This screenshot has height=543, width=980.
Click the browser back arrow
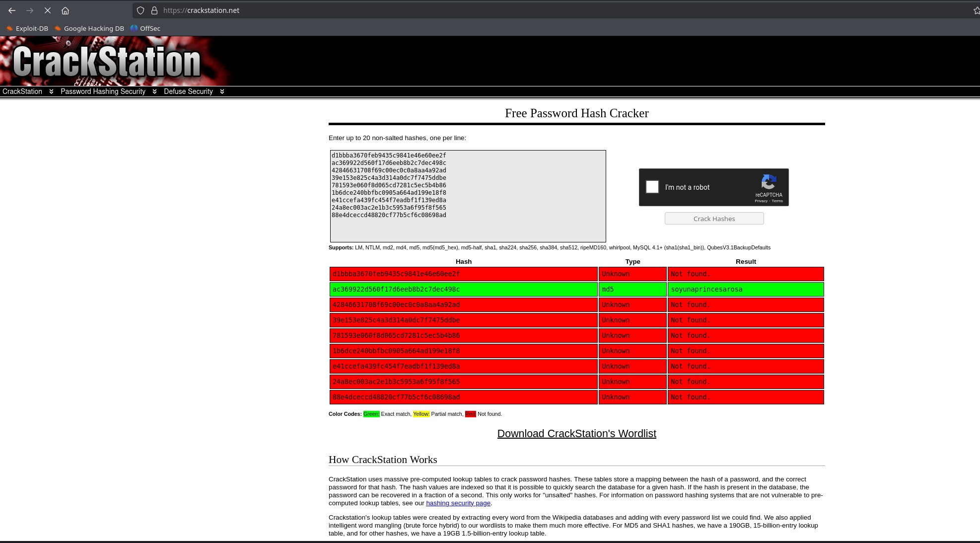coord(12,10)
